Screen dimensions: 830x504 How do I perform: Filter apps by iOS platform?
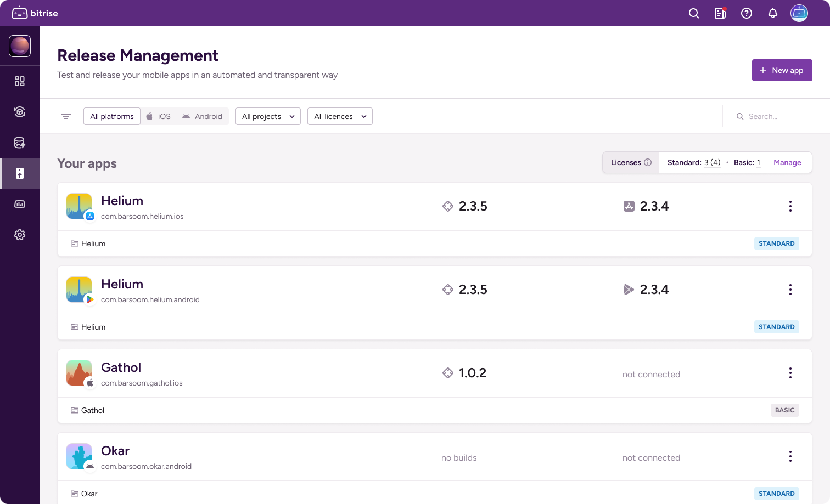pos(159,116)
